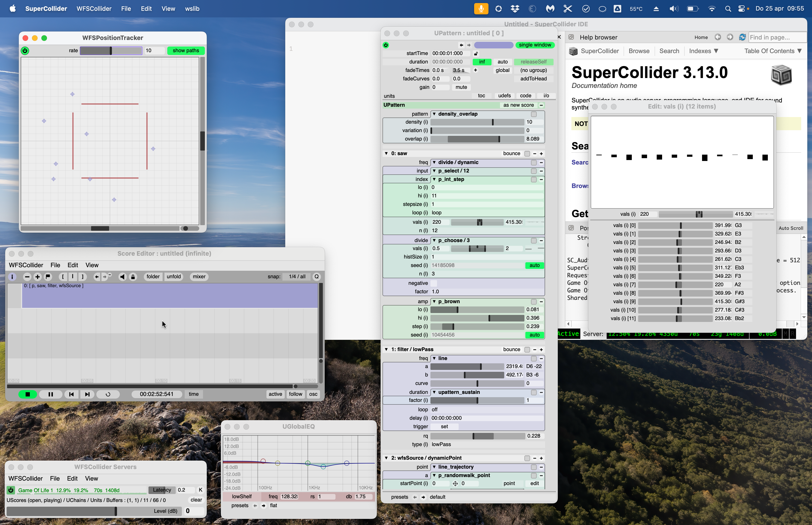Image resolution: width=812 pixels, height=525 pixels.
Task: Click the flag marker icon in Score Editor
Action: (x=48, y=276)
